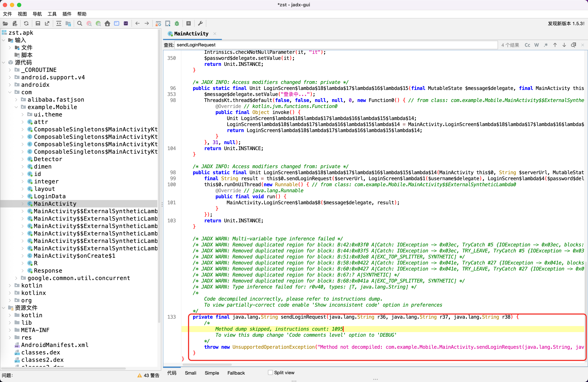This screenshot has height=382, width=588.
Task: Toggle regex search option
Action: (546, 45)
